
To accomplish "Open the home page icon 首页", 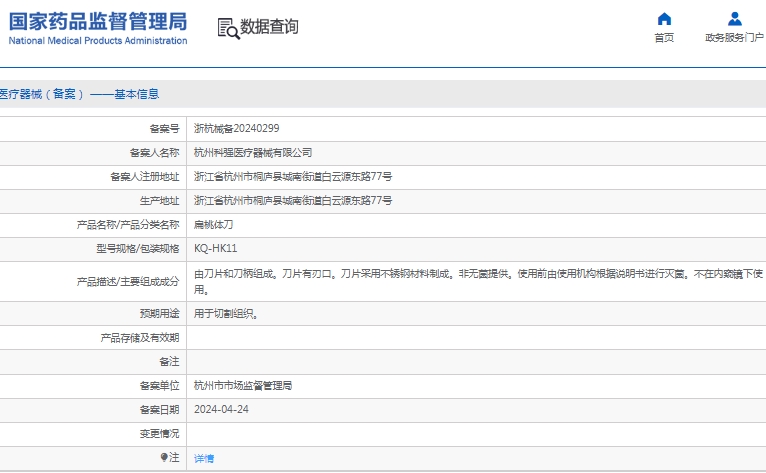I will [664, 19].
